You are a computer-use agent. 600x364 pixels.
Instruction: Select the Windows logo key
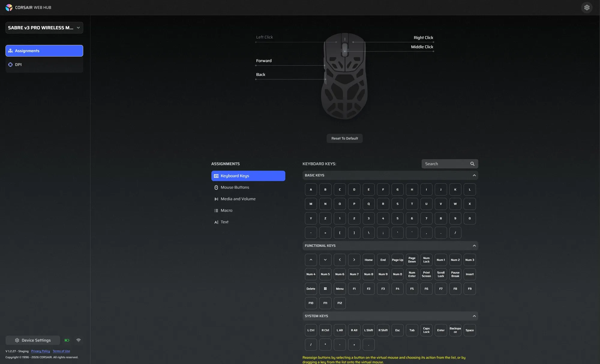pos(325,289)
